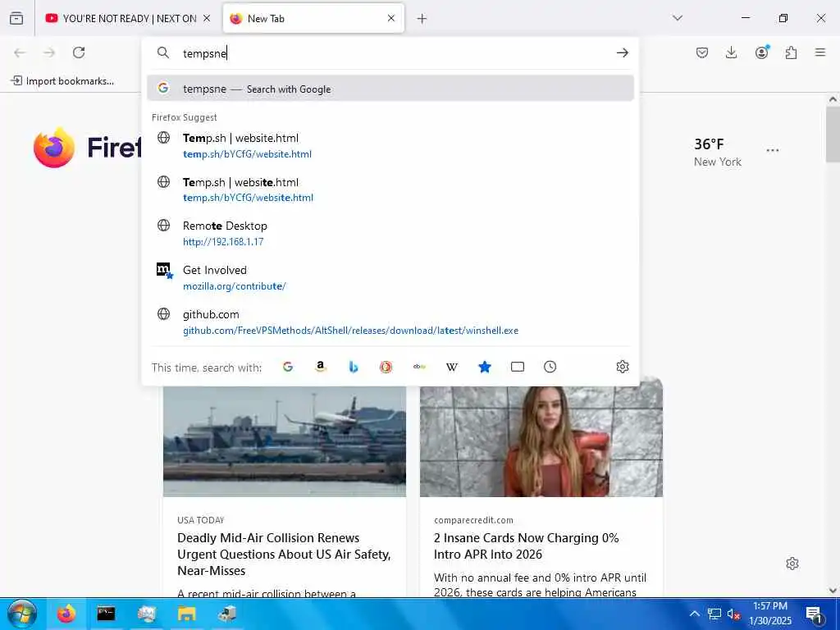Click Firefox icon in taskbar
Screen dimensions: 840x630
tap(66, 614)
